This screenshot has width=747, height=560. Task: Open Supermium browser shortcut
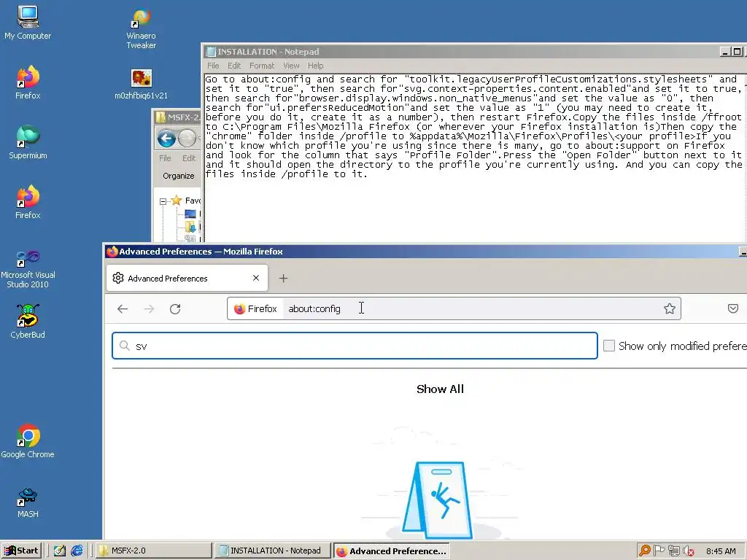point(28,142)
